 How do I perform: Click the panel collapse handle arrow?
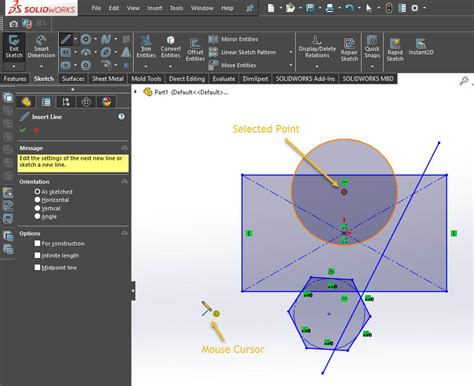pyautogui.click(x=133, y=290)
